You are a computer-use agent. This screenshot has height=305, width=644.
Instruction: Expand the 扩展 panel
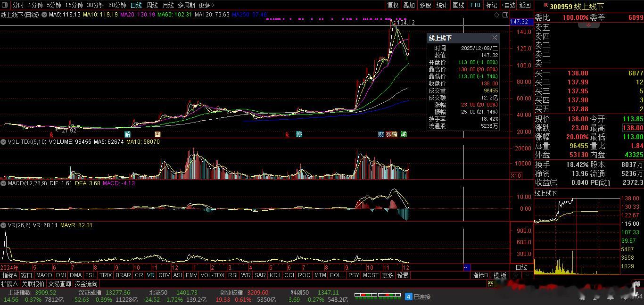pyautogui.click(x=9, y=284)
